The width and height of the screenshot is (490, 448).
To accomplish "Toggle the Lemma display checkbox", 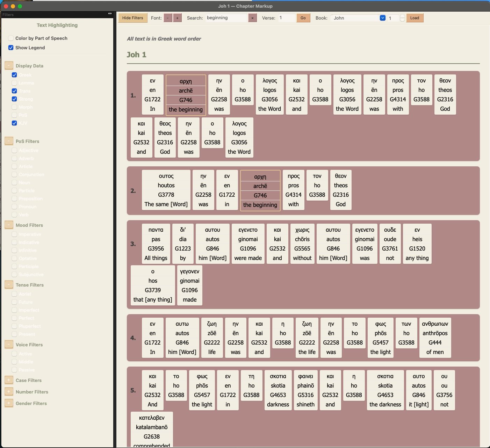I will pos(14,83).
